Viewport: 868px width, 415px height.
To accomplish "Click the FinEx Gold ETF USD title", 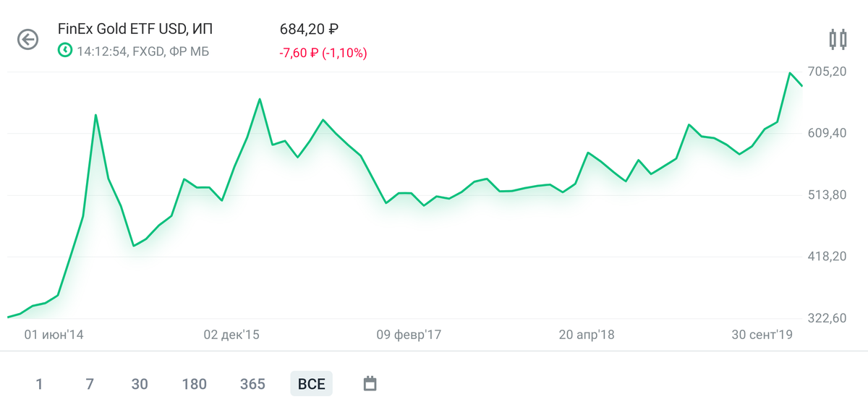I will (x=135, y=30).
